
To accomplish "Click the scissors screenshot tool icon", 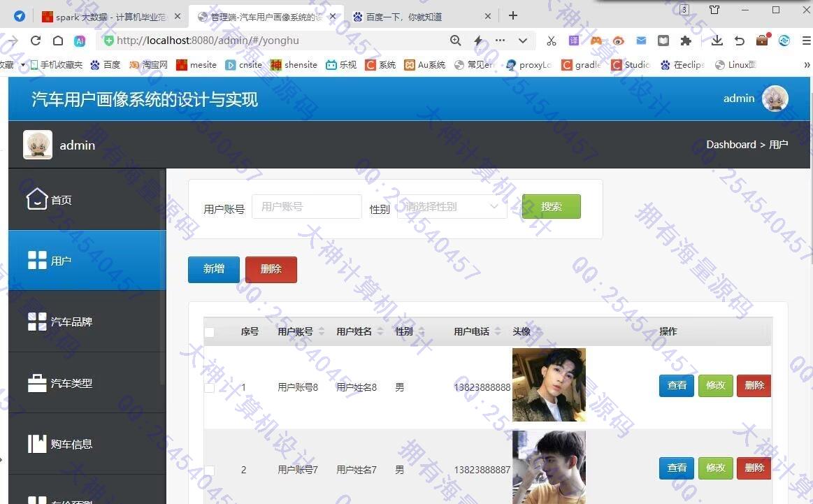I will [551, 41].
